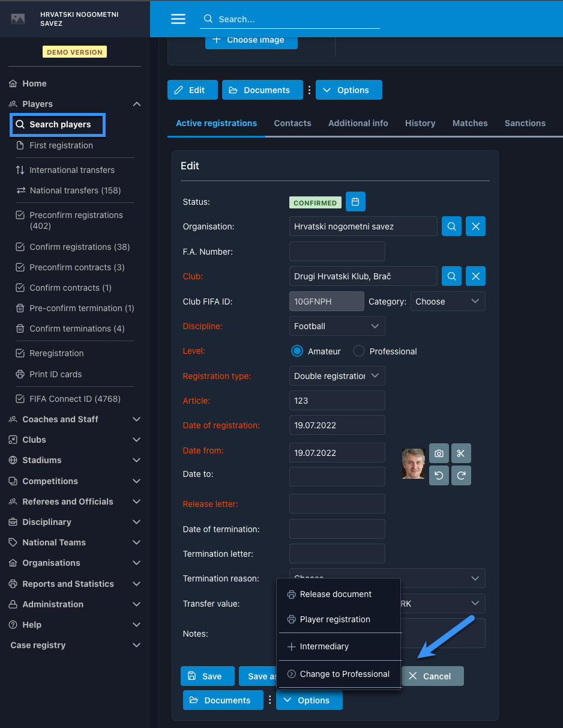Open the Category dropdown
Screen dimensions: 563x728
pyautogui.click(x=448, y=302)
